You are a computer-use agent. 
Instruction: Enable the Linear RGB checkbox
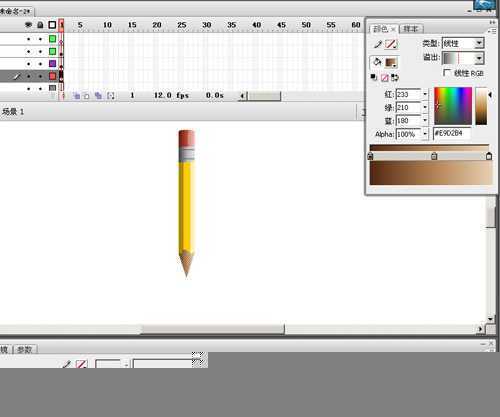[447, 72]
